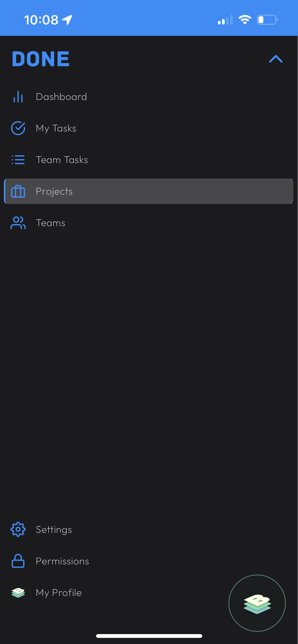Select the Dashboard bar chart icon
The image size is (298, 644).
tap(18, 97)
